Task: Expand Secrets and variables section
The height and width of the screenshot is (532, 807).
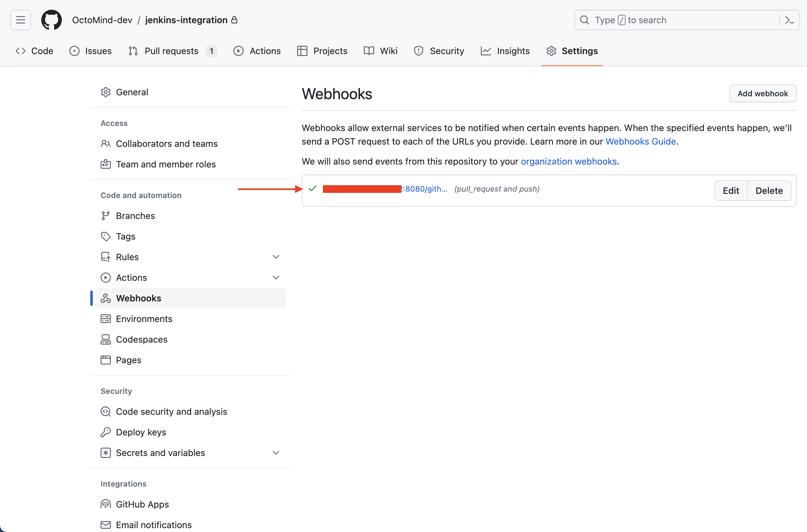Action: [x=276, y=452]
